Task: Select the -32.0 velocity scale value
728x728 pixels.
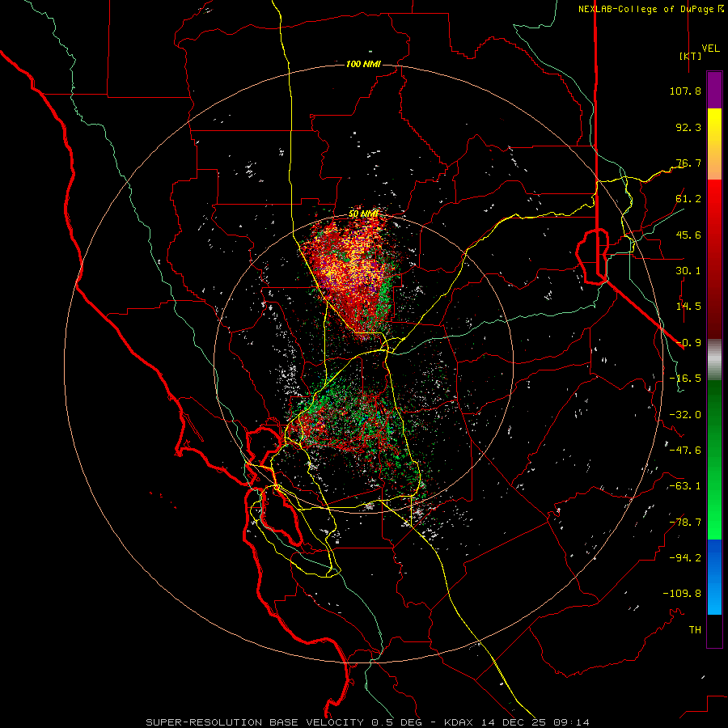Action: pyautogui.click(x=685, y=415)
